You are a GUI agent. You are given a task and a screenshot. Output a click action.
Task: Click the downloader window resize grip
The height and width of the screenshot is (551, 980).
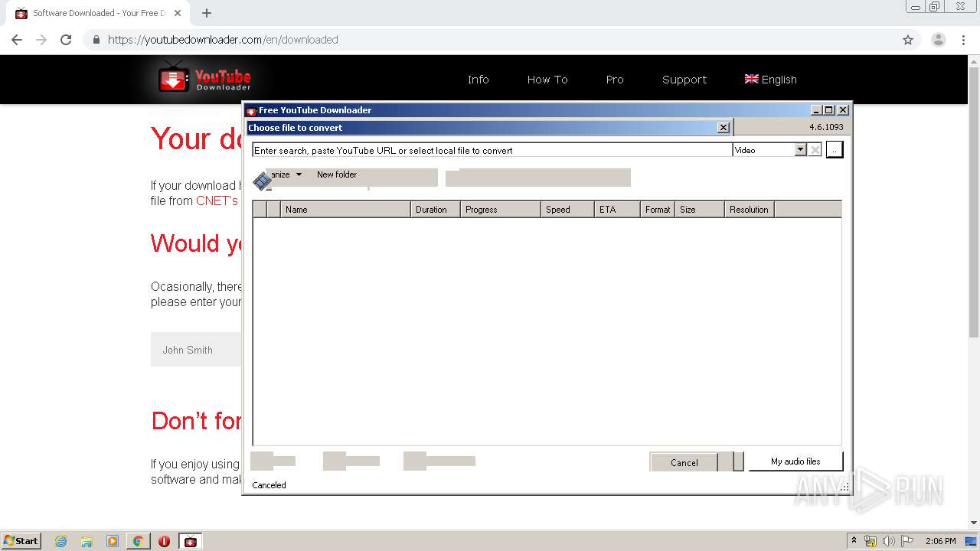pos(845,487)
